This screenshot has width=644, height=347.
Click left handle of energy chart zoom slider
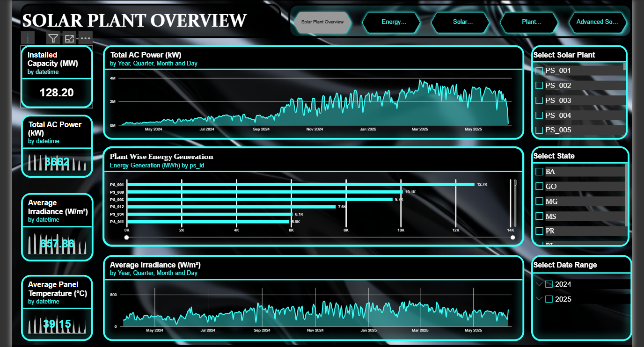click(126, 238)
